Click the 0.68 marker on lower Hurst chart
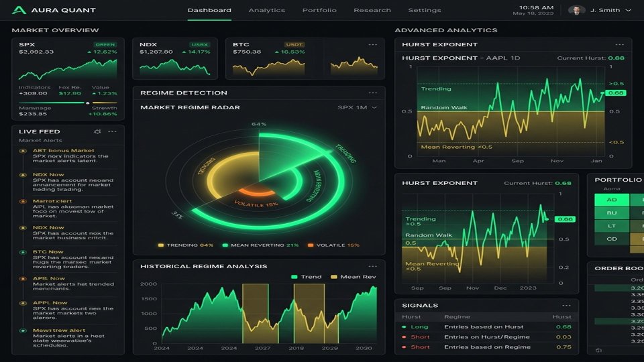This screenshot has width=644, height=362. point(565,219)
